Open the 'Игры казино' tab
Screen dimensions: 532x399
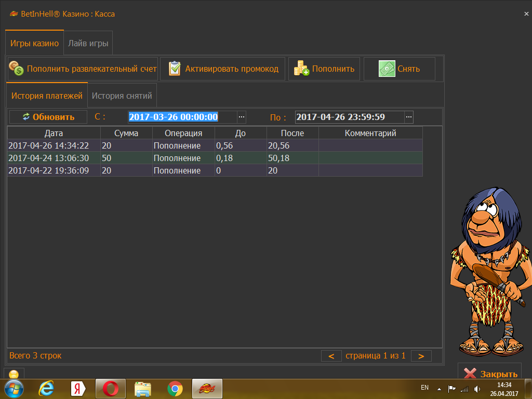[34, 43]
